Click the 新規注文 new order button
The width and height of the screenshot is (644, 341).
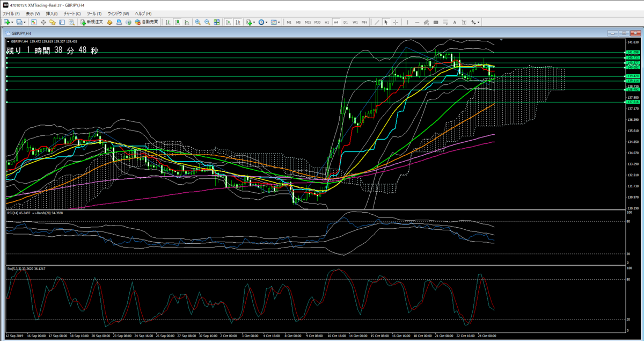[x=92, y=22]
